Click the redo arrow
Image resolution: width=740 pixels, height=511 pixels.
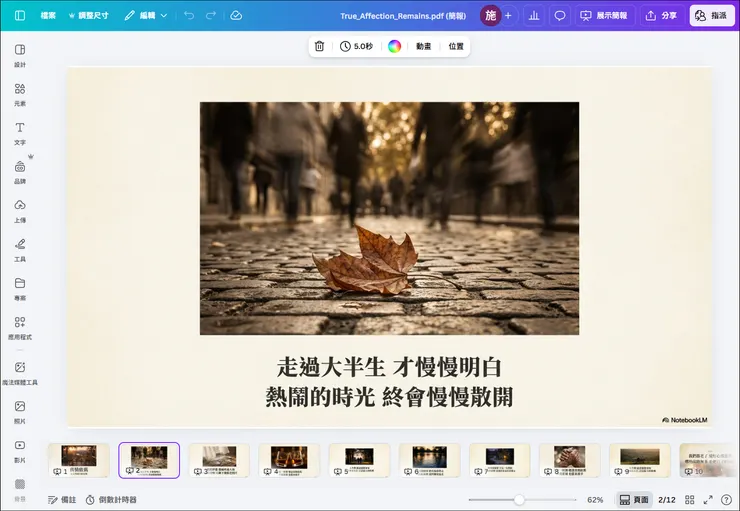click(x=210, y=16)
